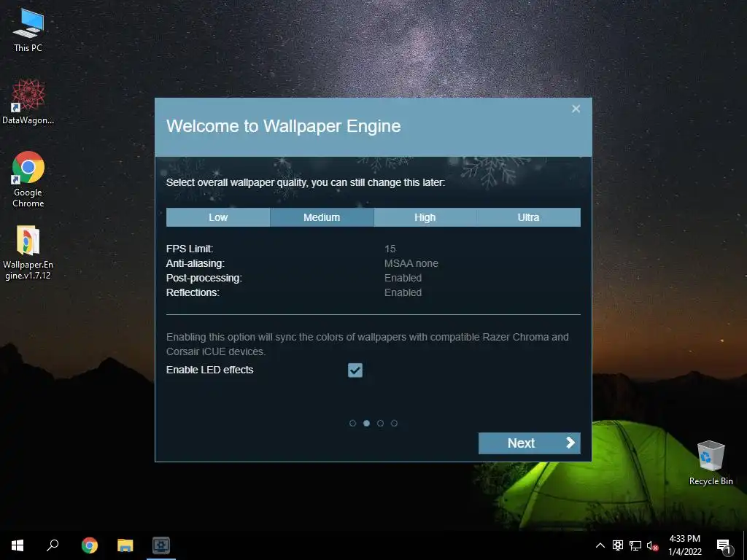Click the FPS Limit value 15

390,249
